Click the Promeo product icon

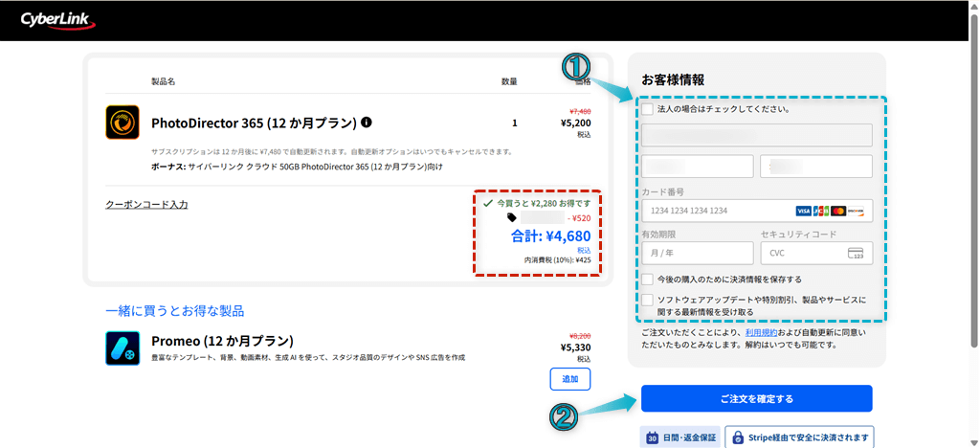(122, 348)
